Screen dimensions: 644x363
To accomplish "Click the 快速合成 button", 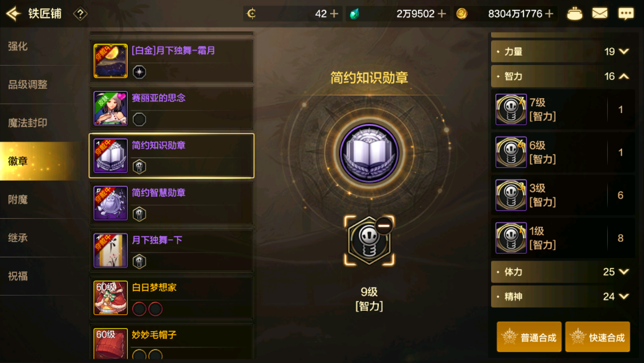I will click(x=598, y=337).
